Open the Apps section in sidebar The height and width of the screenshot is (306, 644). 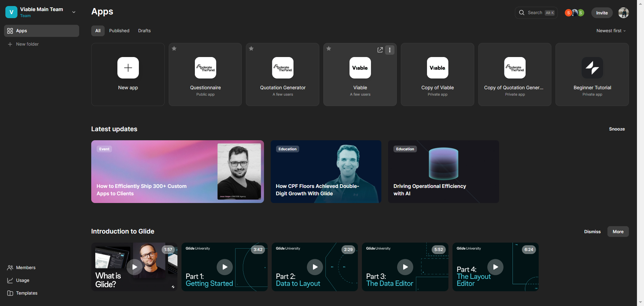tap(42, 31)
